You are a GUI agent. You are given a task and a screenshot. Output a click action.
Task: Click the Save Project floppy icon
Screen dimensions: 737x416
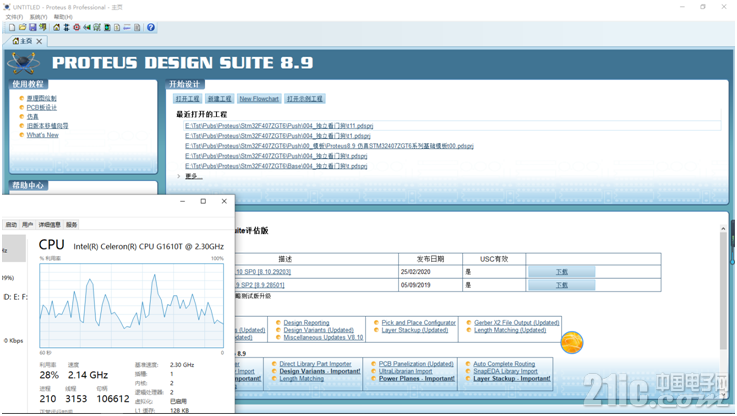click(x=32, y=27)
